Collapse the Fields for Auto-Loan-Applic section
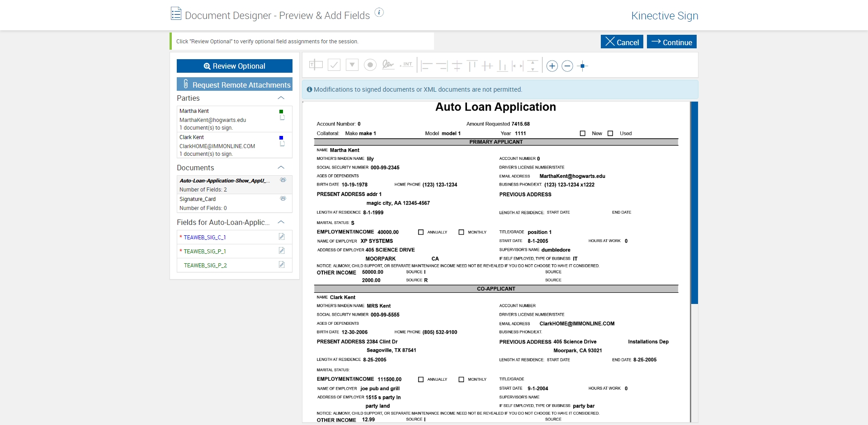 pyautogui.click(x=281, y=222)
